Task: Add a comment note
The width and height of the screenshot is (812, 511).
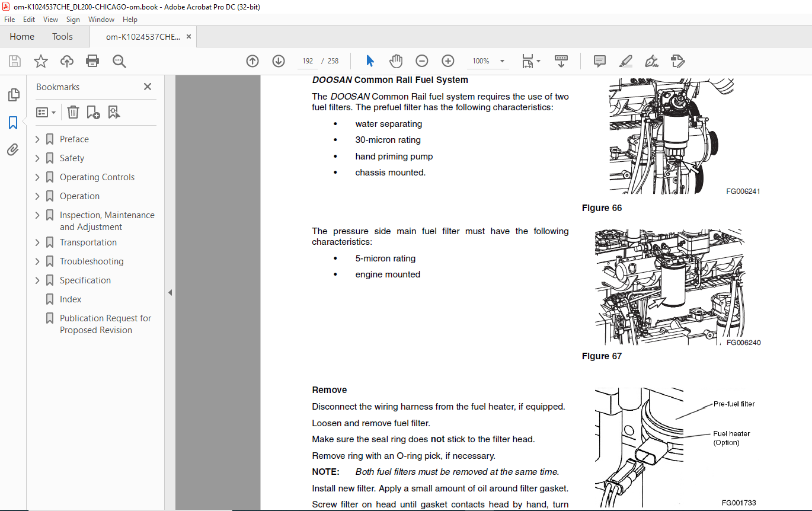Action: click(x=600, y=61)
